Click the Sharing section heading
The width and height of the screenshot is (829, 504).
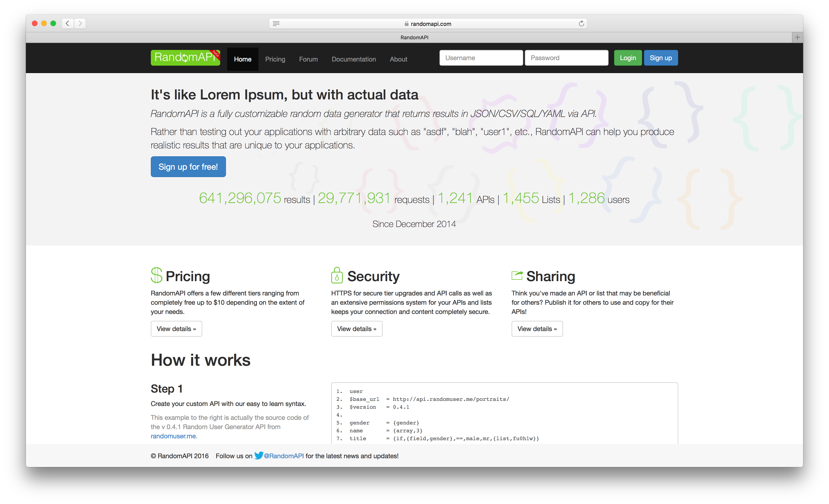coord(551,276)
